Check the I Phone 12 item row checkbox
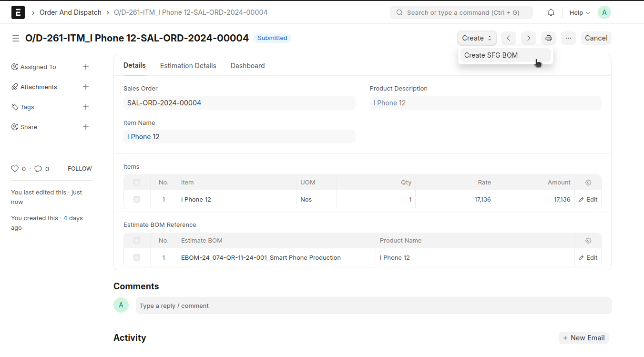Image resolution: width=644 pixels, height=357 pixels. [x=137, y=200]
